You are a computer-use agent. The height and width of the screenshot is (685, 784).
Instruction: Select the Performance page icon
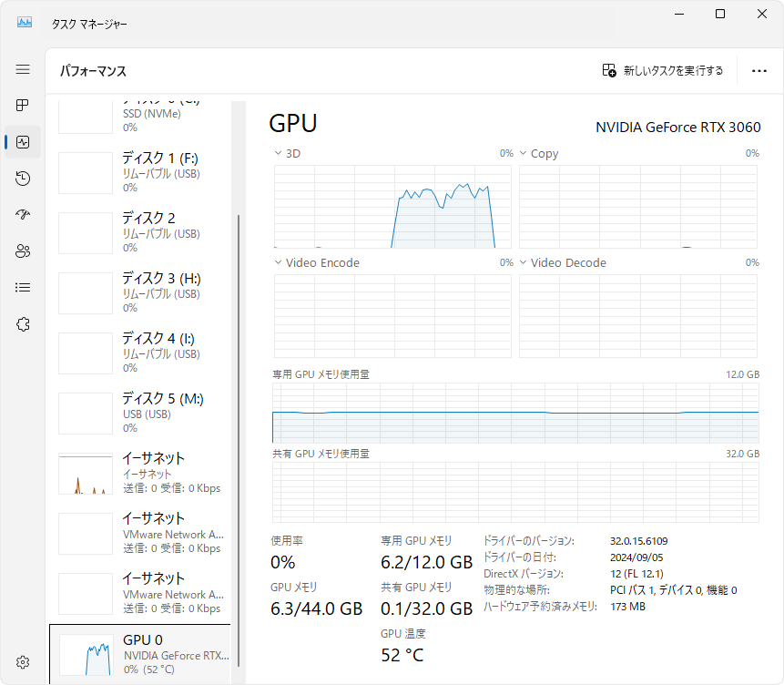tap(23, 142)
